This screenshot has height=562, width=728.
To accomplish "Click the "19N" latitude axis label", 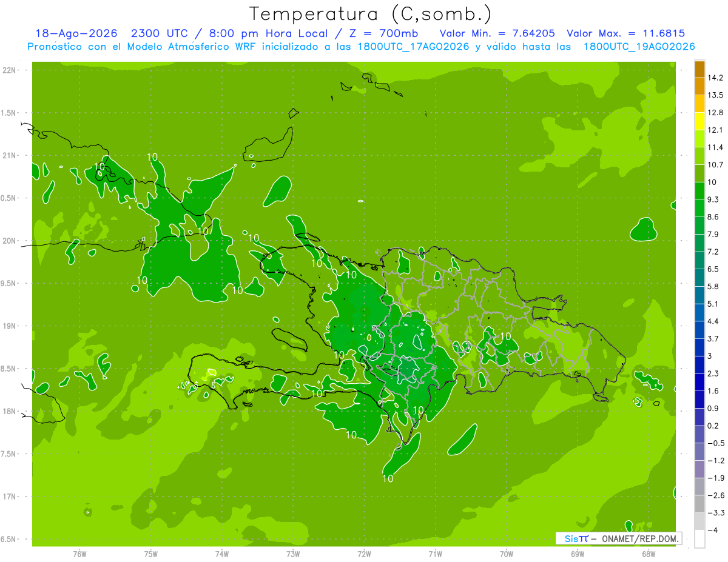I will [x=9, y=326].
